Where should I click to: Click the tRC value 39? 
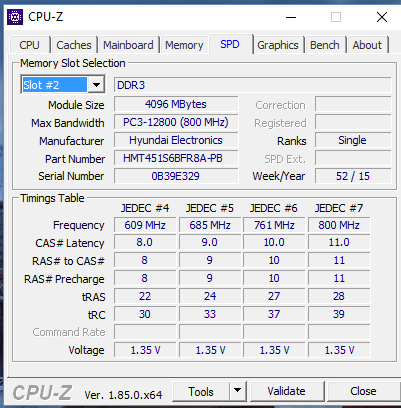339,314
